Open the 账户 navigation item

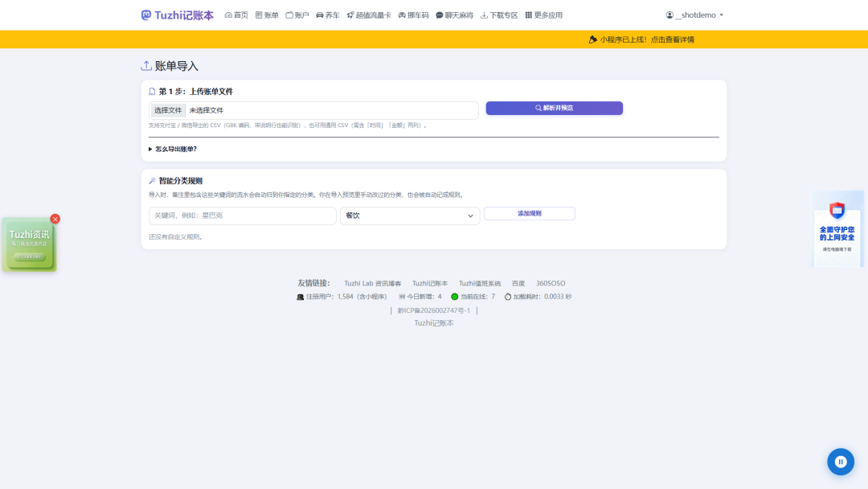pos(297,15)
